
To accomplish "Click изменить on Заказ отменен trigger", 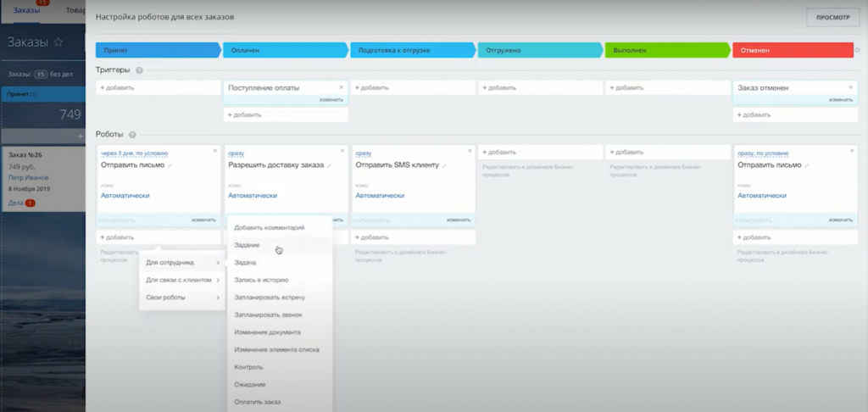I will coord(840,100).
